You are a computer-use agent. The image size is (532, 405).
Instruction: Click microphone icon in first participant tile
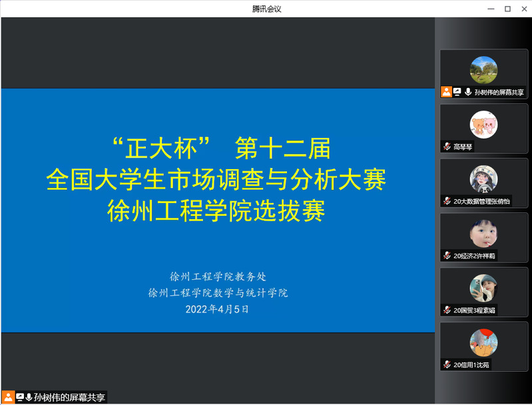(468, 92)
